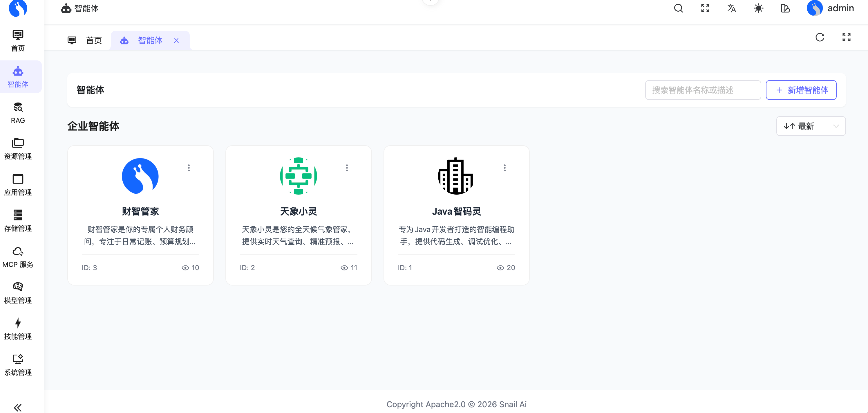Click the 天象小灵 green avatar
The image size is (868, 413).
[x=299, y=176]
